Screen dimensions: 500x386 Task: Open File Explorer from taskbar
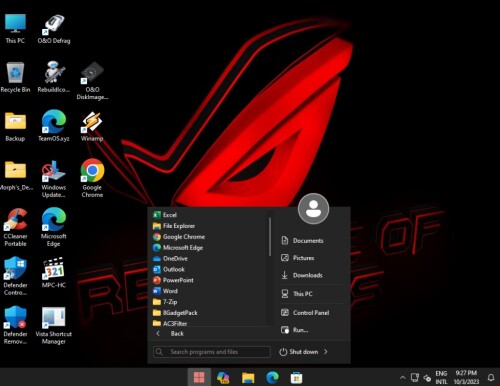point(248,377)
